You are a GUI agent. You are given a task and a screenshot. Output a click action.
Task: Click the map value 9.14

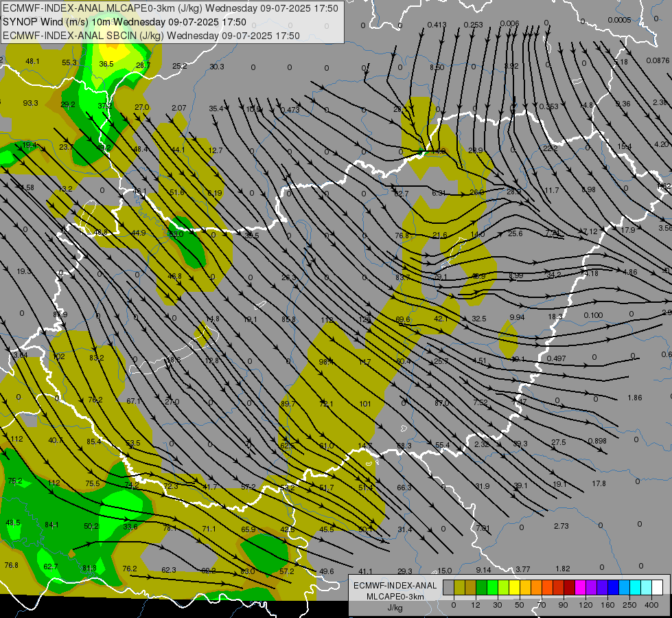(x=483, y=570)
